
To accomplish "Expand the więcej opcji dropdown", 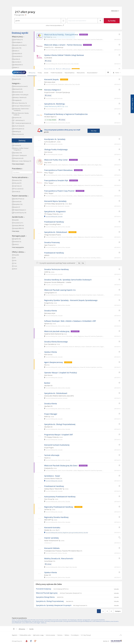I will [115, 11].
